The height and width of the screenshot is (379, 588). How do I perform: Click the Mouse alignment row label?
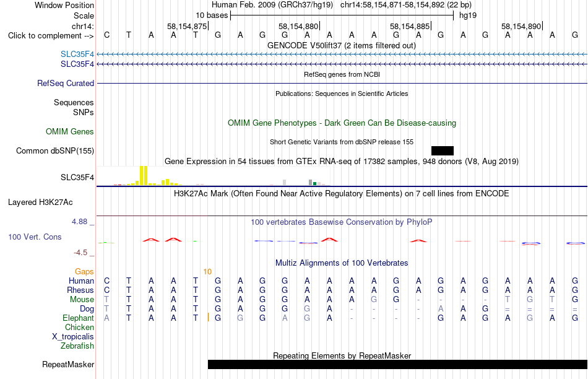[x=82, y=300]
